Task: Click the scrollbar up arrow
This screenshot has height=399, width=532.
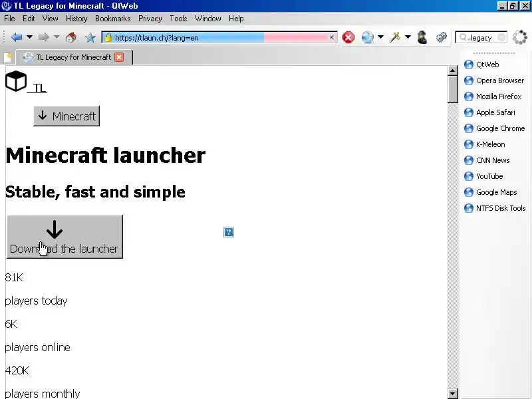Action: (x=453, y=70)
